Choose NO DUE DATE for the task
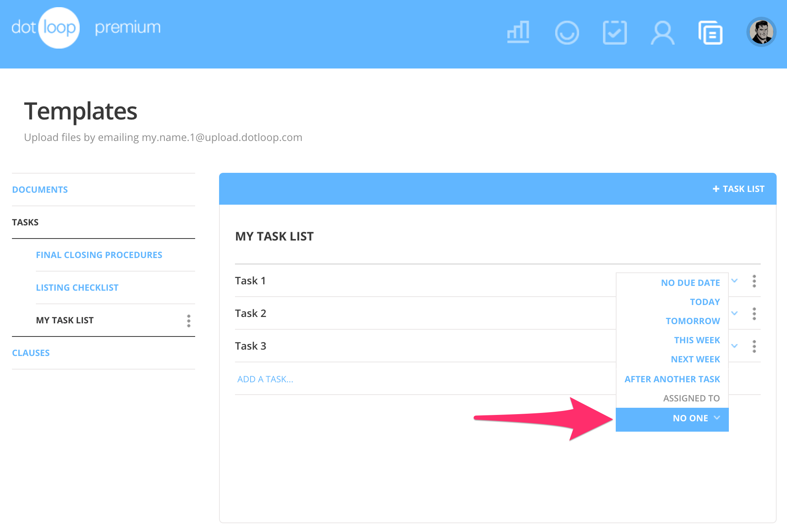 pyautogui.click(x=690, y=282)
